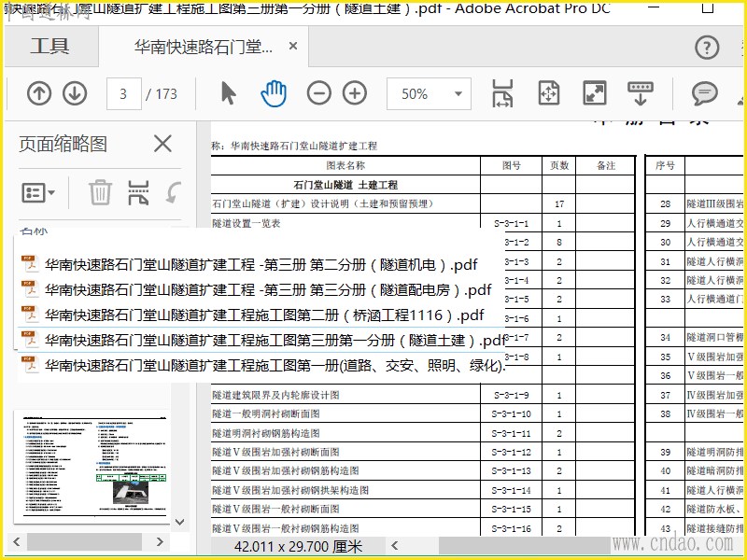747x560 pixels.
Task: Click thumbnails panel right scroll arrow
Action: click(x=160, y=541)
